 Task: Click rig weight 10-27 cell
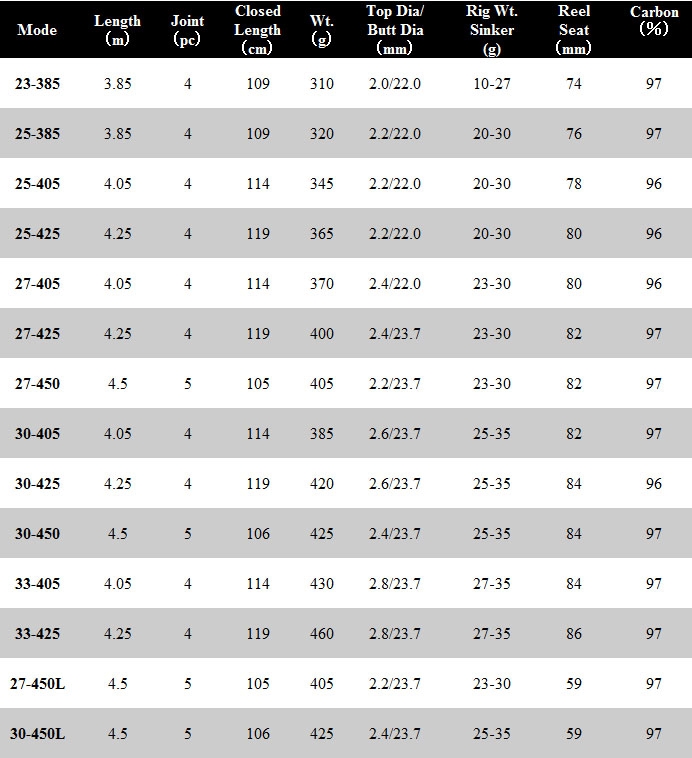click(x=492, y=84)
